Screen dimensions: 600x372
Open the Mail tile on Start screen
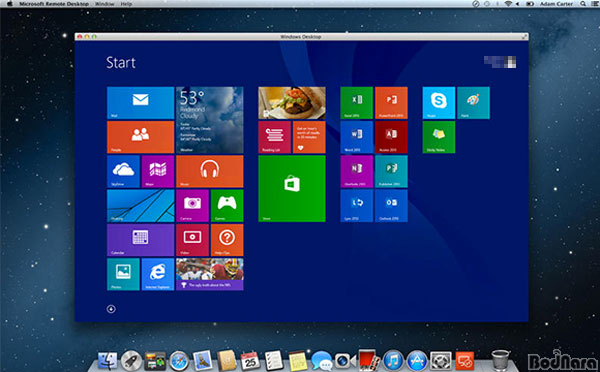pos(140,103)
